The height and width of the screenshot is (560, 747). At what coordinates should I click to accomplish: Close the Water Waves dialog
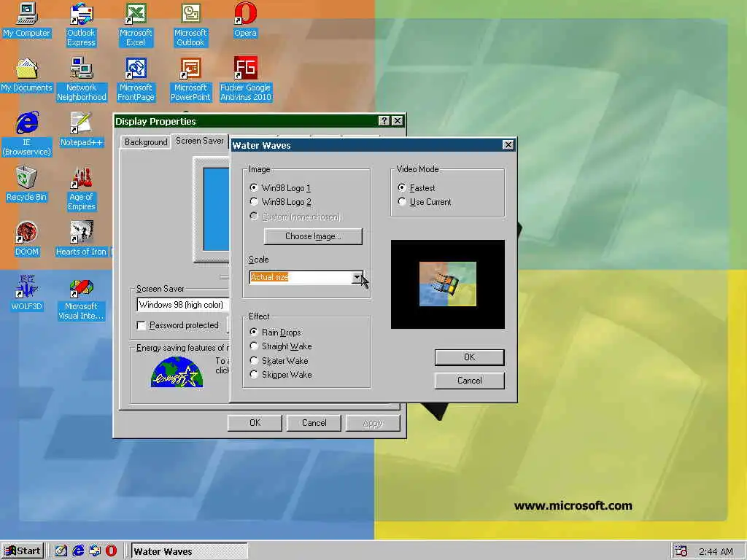click(x=508, y=145)
